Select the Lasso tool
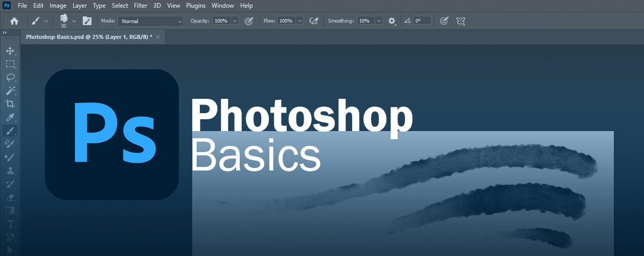Image resolution: width=644 pixels, height=256 pixels. point(10,77)
